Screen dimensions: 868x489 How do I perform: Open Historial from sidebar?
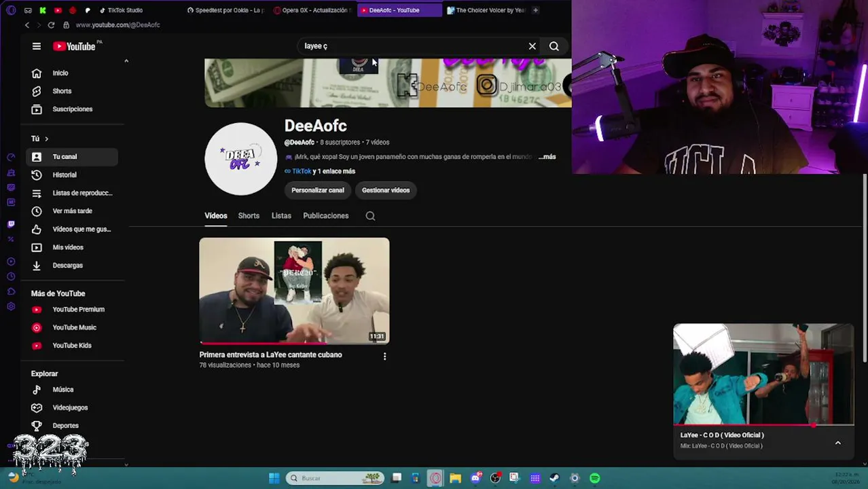[x=72, y=175]
